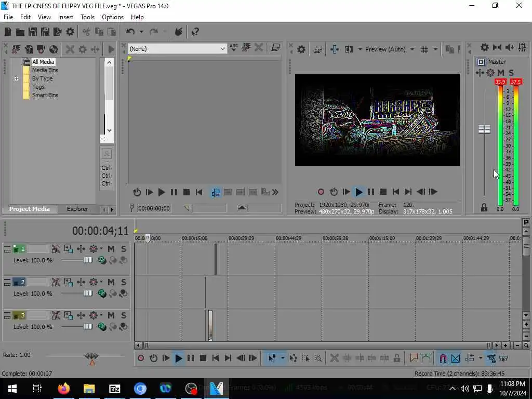Switch to the Explorer tab
The height and width of the screenshot is (399, 532).
point(77,209)
